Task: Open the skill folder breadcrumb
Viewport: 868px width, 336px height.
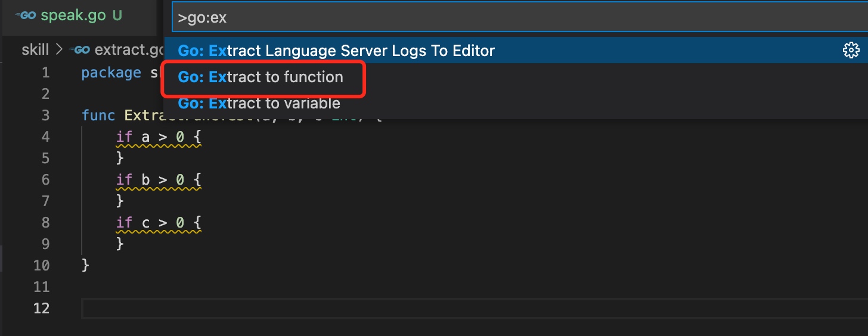Action: point(35,49)
